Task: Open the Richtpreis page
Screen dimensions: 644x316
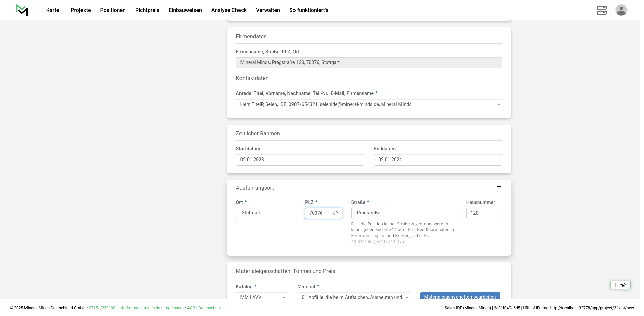Action: click(x=147, y=10)
